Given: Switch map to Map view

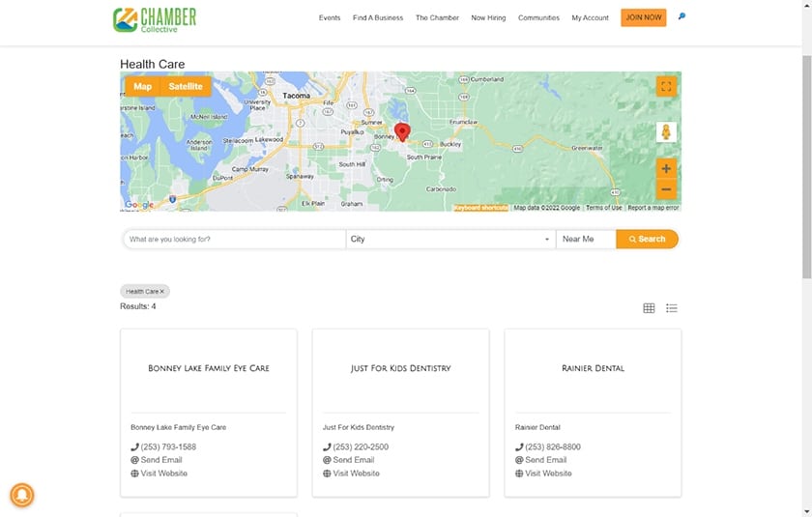Looking at the screenshot, I should point(142,86).
